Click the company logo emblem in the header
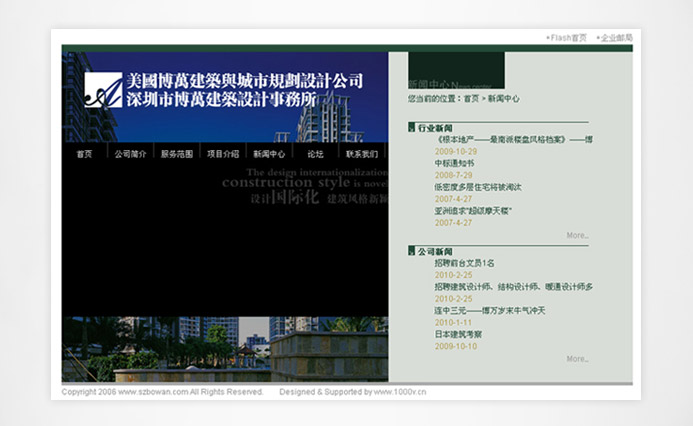The height and width of the screenshot is (426, 693). (x=102, y=90)
